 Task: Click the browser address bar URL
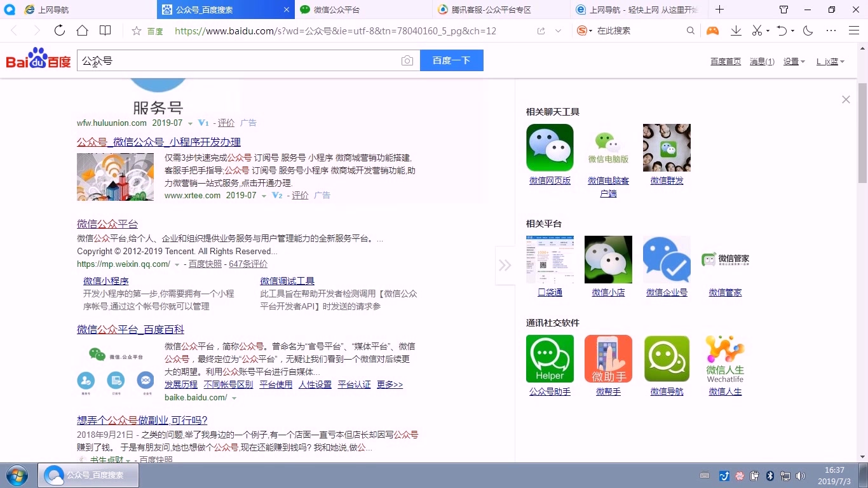pyautogui.click(x=336, y=30)
